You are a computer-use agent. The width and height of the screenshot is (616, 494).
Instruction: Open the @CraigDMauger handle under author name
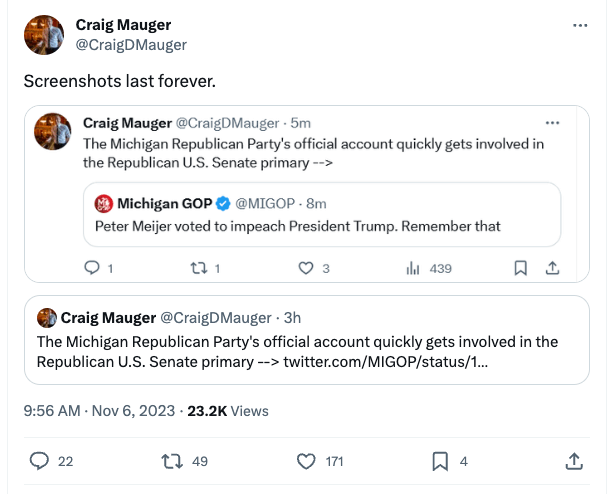point(131,45)
